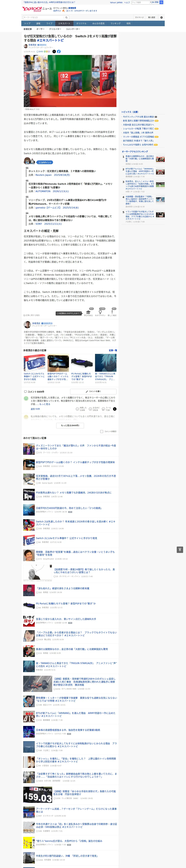Jump back to top with the arrow button
This screenshot has height=868, width=186.
click(180, 550)
